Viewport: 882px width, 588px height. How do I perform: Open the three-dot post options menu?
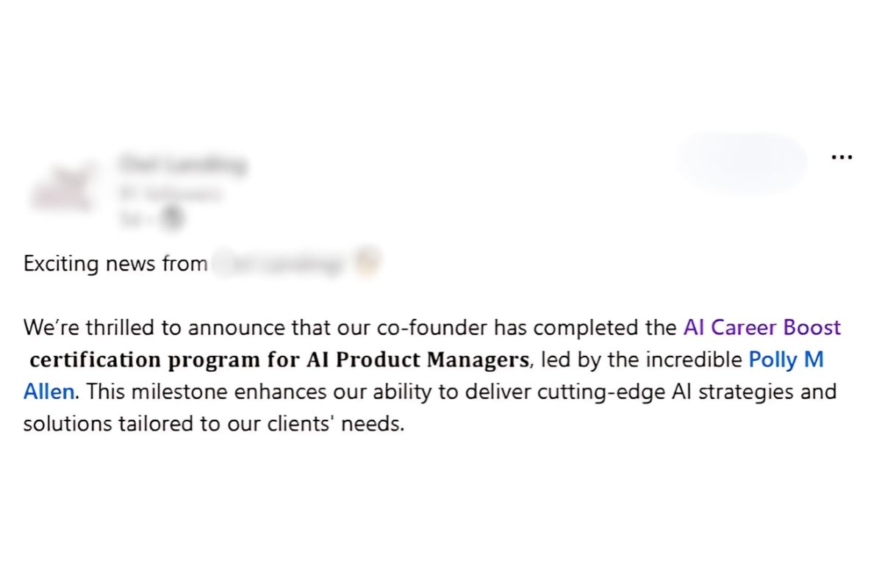point(842,157)
